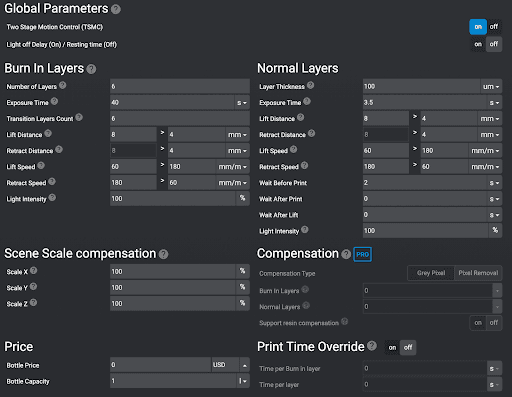Click help icon beside Support resin compensation
Image resolution: width=512 pixels, height=397 pixels.
click(345, 321)
